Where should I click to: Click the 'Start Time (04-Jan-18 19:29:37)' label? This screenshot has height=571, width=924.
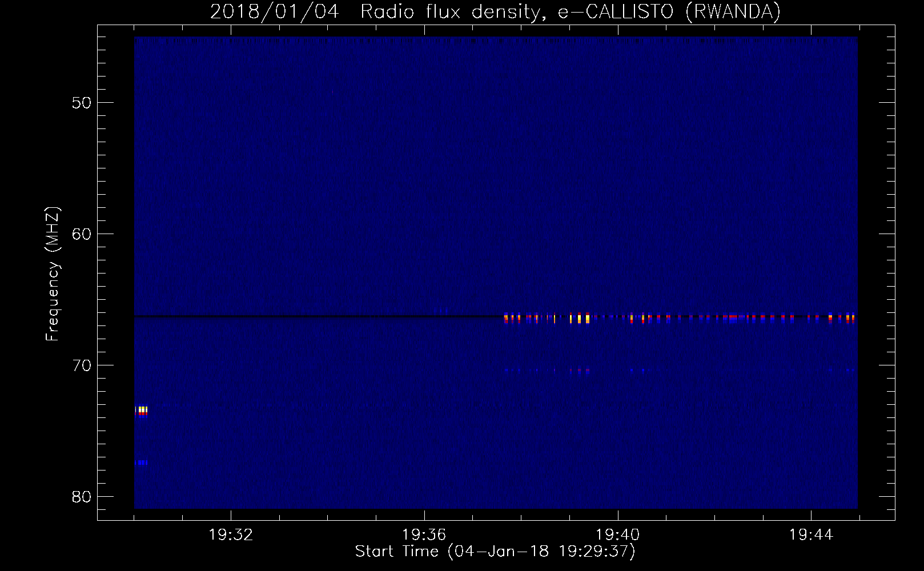(495, 552)
